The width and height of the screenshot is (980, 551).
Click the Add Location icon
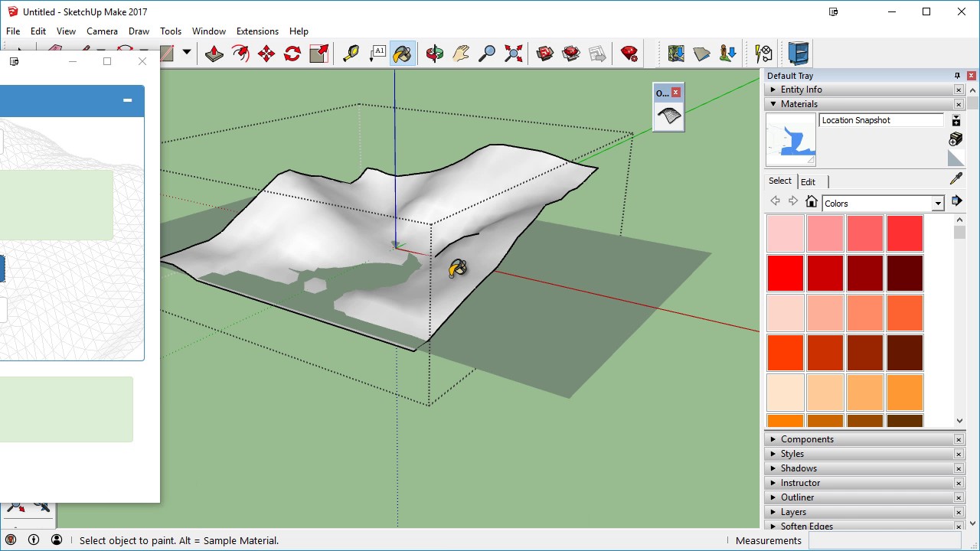tap(676, 54)
